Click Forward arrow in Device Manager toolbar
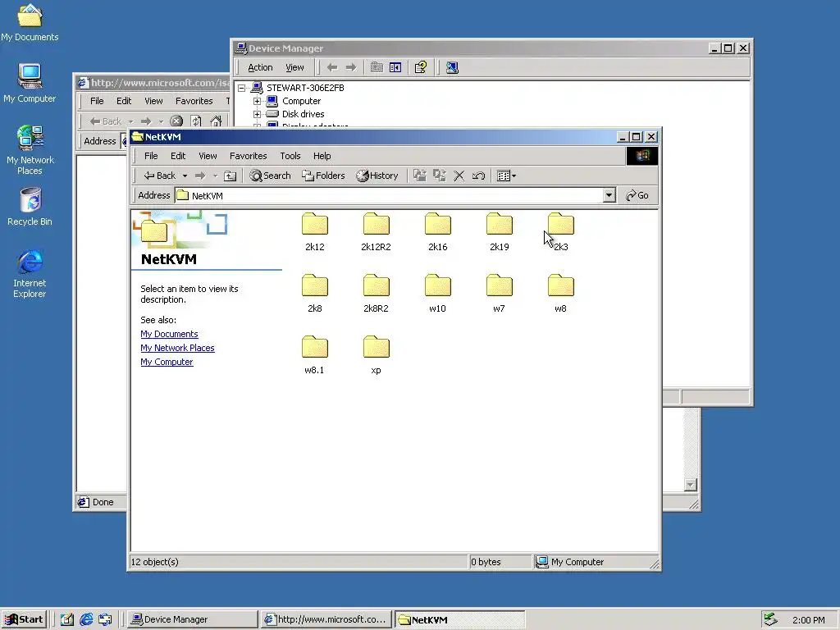The height and width of the screenshot is (630, 840). pos(351,67)
